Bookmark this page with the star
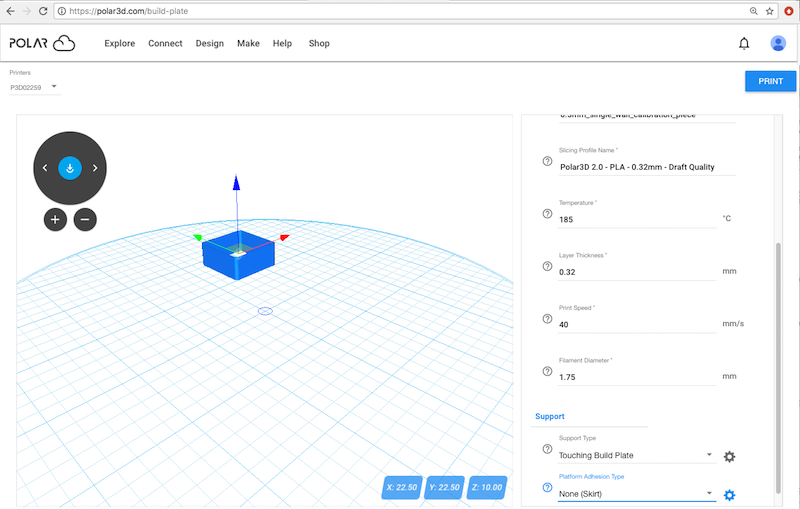Viewport: 800px width, 509px height. (769, 11)
